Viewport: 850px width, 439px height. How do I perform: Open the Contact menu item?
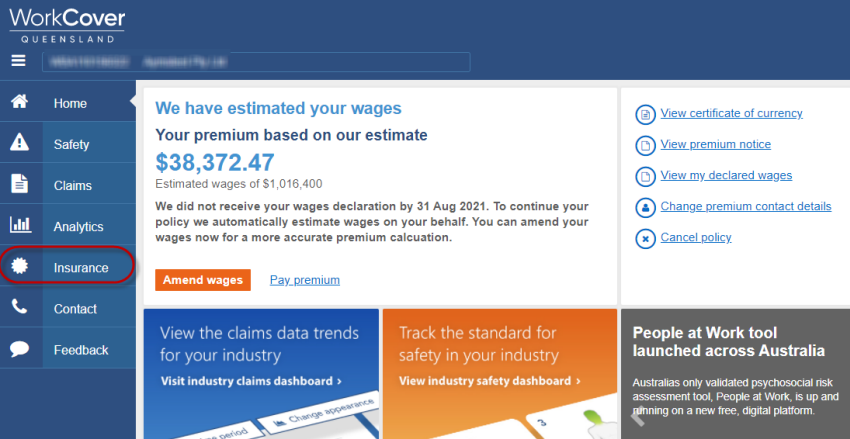tap(68, 309)
